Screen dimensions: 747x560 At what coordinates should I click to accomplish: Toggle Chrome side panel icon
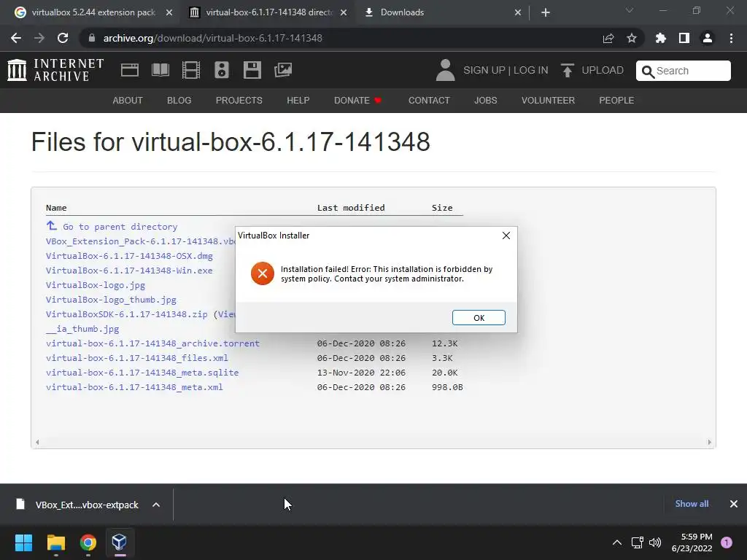tap(684, 38)
